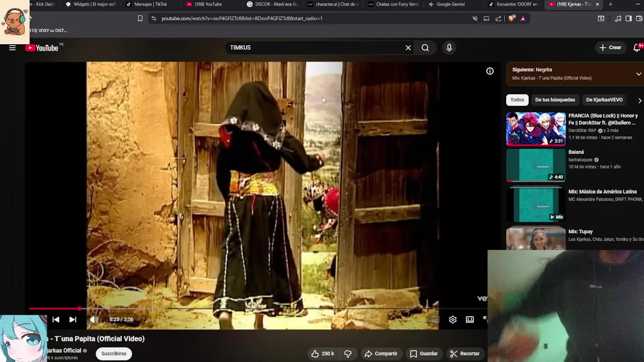Switch to the Mensajes | TikTok tab
Viewport: 644px width, 362px height.
pos(151,5)
